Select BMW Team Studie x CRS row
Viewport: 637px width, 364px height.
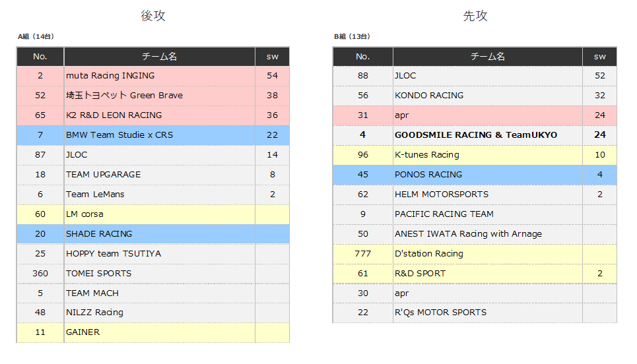119,135
